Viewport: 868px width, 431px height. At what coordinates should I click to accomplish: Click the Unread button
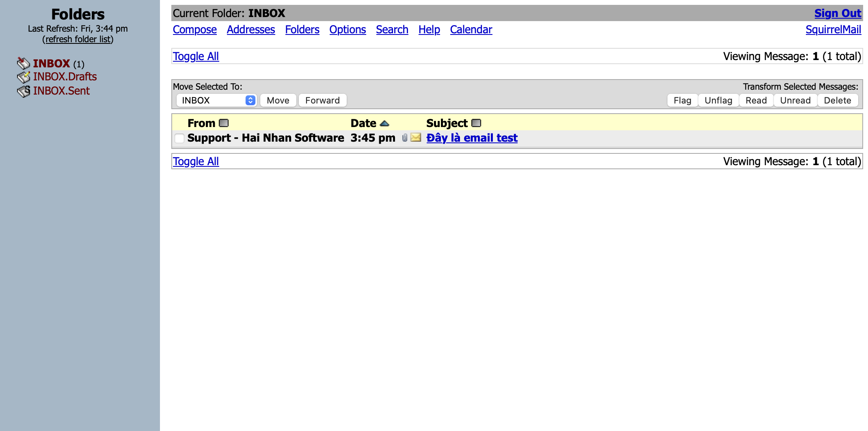pyautogui.click(x=795, y=100)
